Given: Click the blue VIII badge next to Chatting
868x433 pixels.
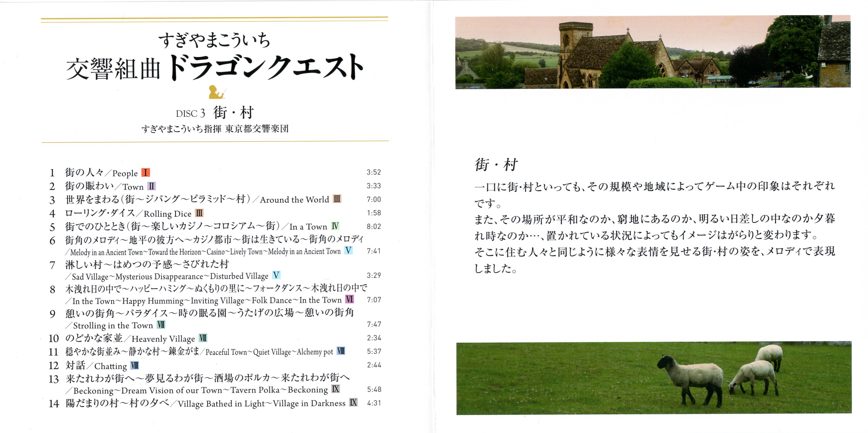Looking at the screenshot, I should tap(135, 366).
